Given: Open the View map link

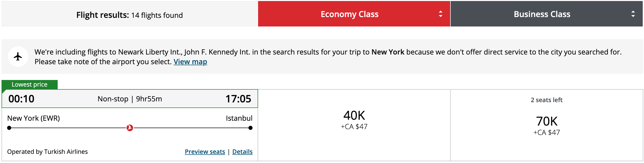Looking at the screenshot, I should click(x=190, y=62).
